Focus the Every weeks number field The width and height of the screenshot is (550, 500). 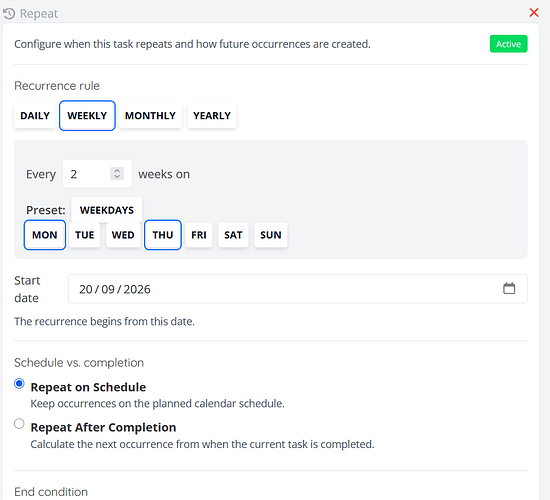97,174
